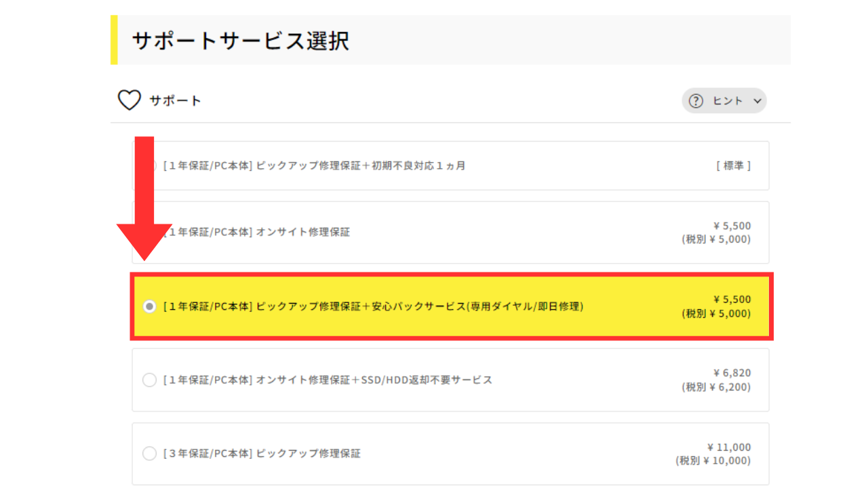Click the 1年保証 オンサイト修理保証 option text
Viewport: 868px width, 488px height.
pos(257,232)
